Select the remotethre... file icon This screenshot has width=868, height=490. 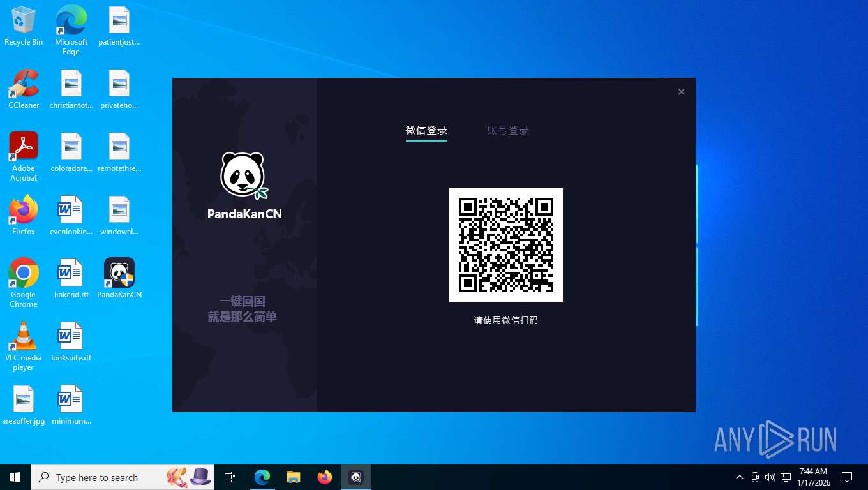(x=119, y=152)
